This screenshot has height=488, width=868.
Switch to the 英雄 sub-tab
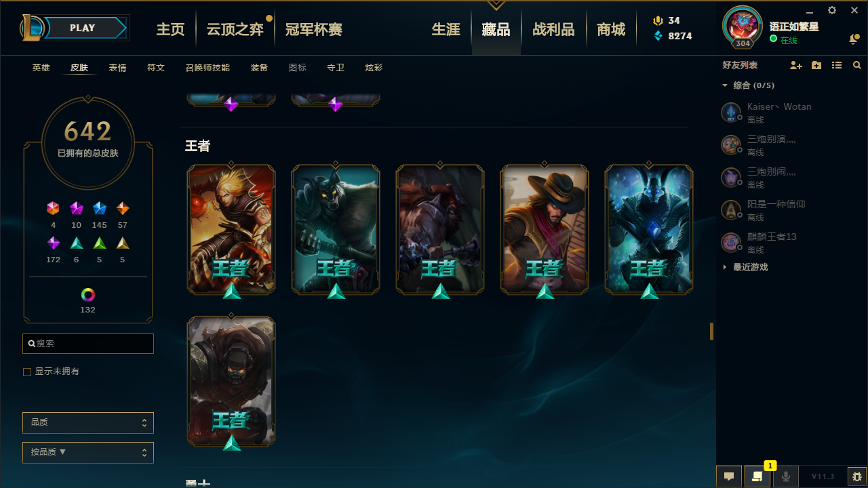[x=41, y=68]
